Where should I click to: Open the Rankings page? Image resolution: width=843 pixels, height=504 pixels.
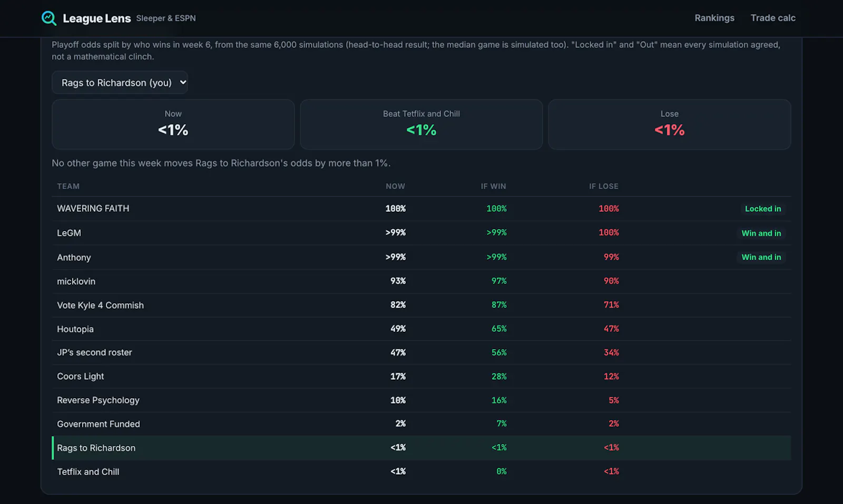pyautogui.click(x=714, y=18)
